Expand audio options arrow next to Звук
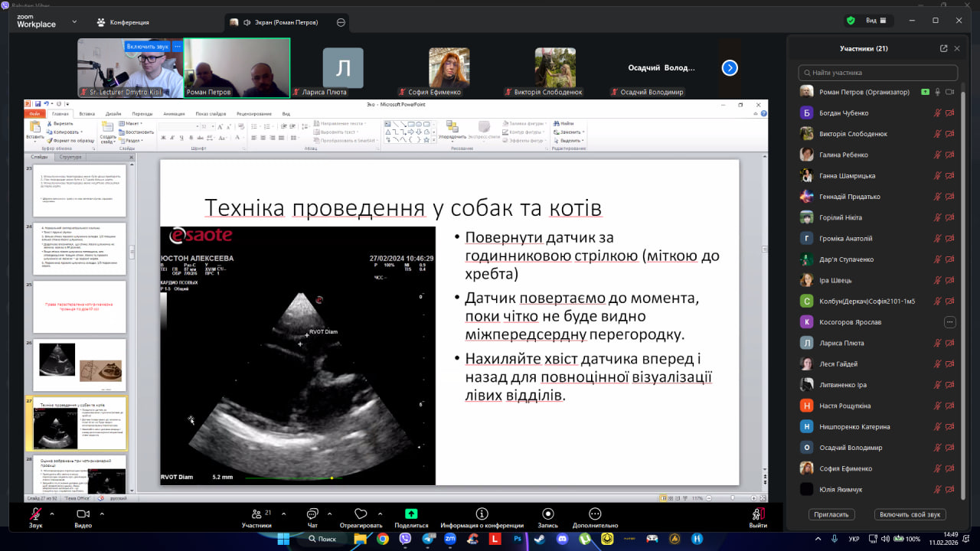Image resolution: width=980 pixels, height=551 pixels. 52,514
